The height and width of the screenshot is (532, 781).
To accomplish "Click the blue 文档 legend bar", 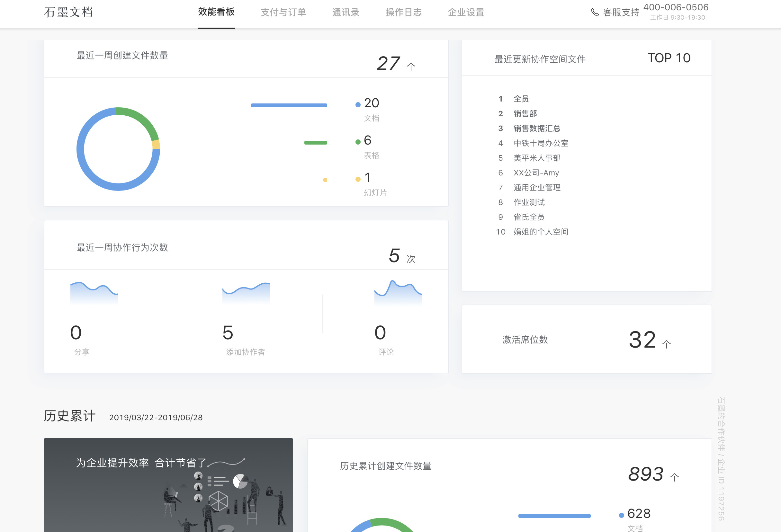I will pos(289,105).
